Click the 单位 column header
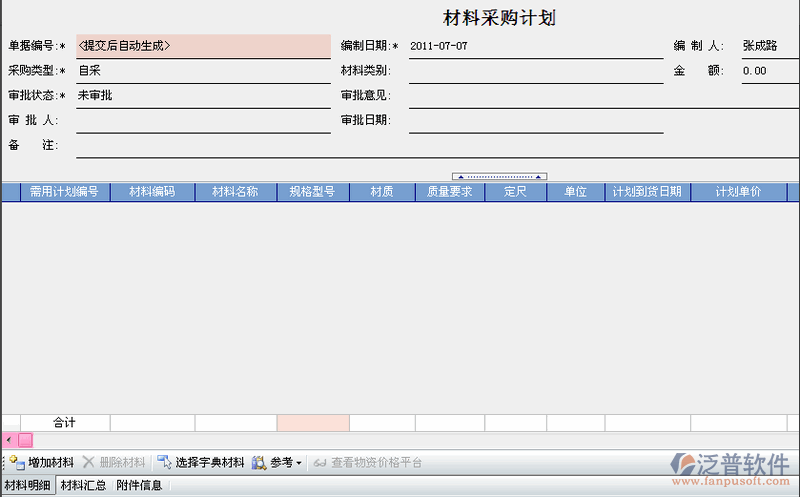 coord(576,192)
